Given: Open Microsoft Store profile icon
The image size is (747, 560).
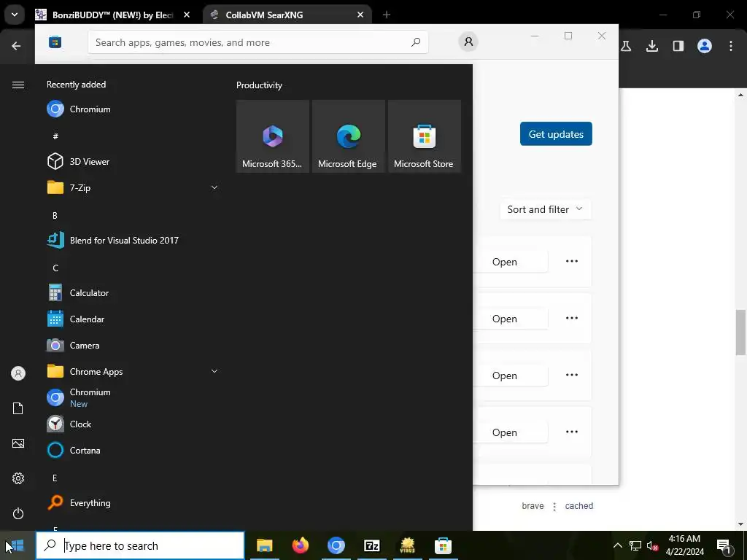Looking at the screenshot, I should click(x=468, y=42).
